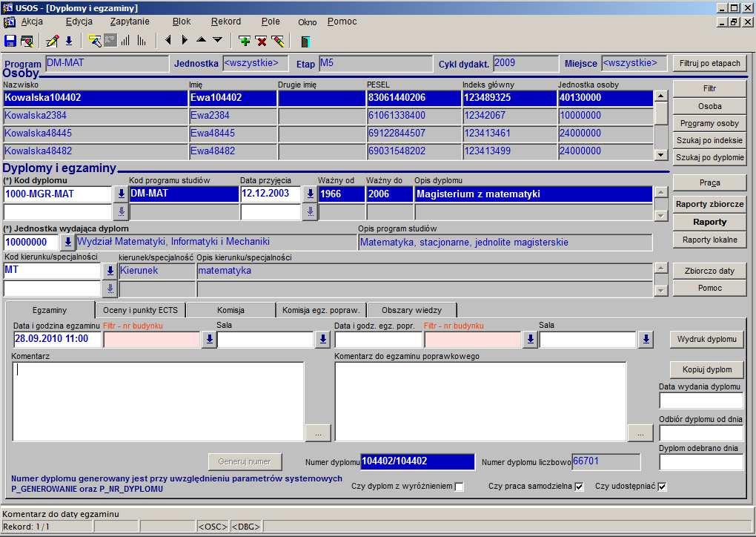
Task: Click the enter query flashlight icon
Action: 95,41
